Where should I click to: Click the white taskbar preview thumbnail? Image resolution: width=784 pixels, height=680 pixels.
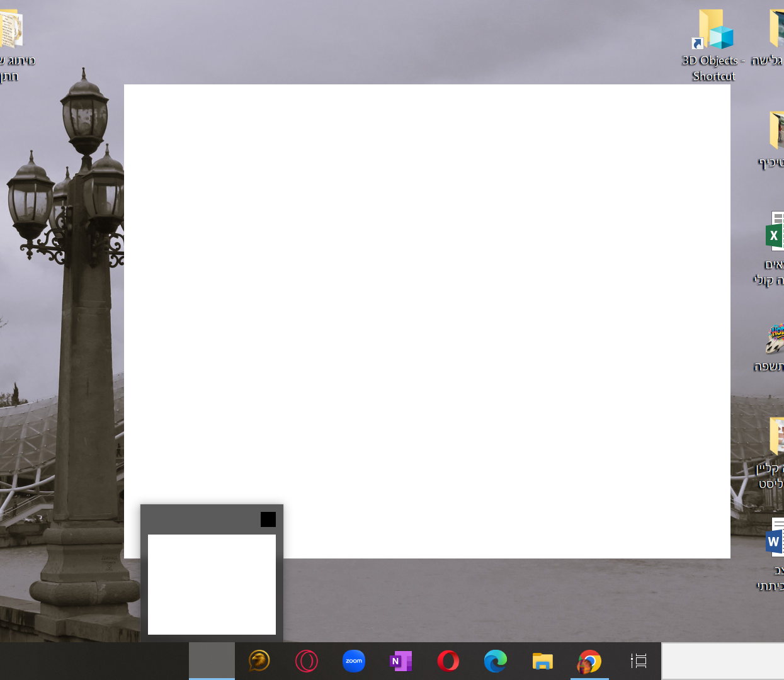[212, 584]
